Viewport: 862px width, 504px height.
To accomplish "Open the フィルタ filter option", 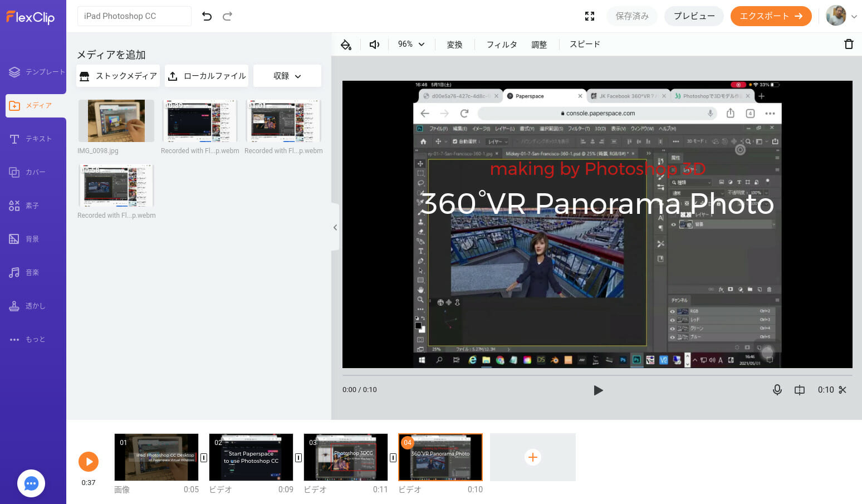I will point(502,45).
